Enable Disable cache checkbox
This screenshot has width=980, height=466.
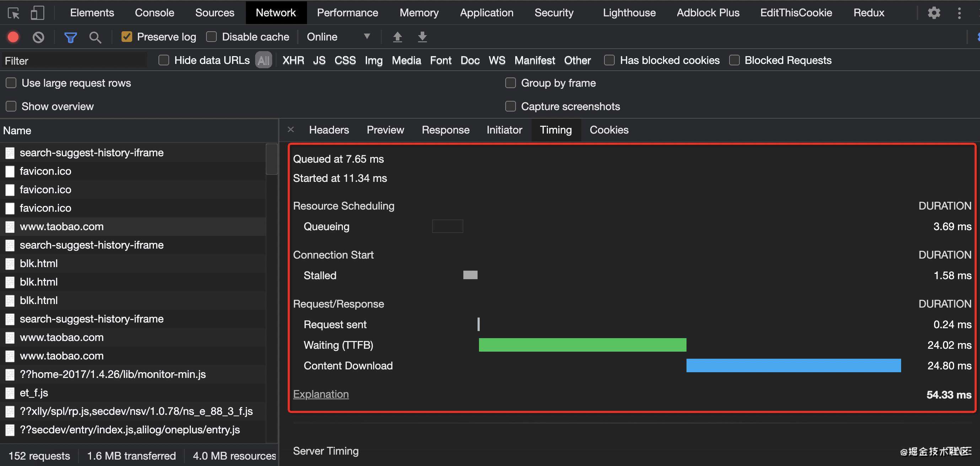click(x=211, y=37)
